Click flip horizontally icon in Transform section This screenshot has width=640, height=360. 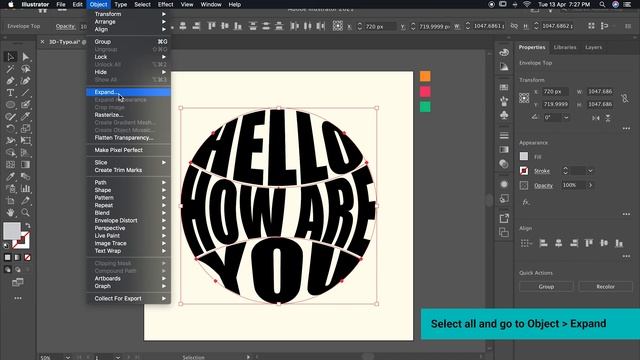pyautogui.click(x=596, y=118)
